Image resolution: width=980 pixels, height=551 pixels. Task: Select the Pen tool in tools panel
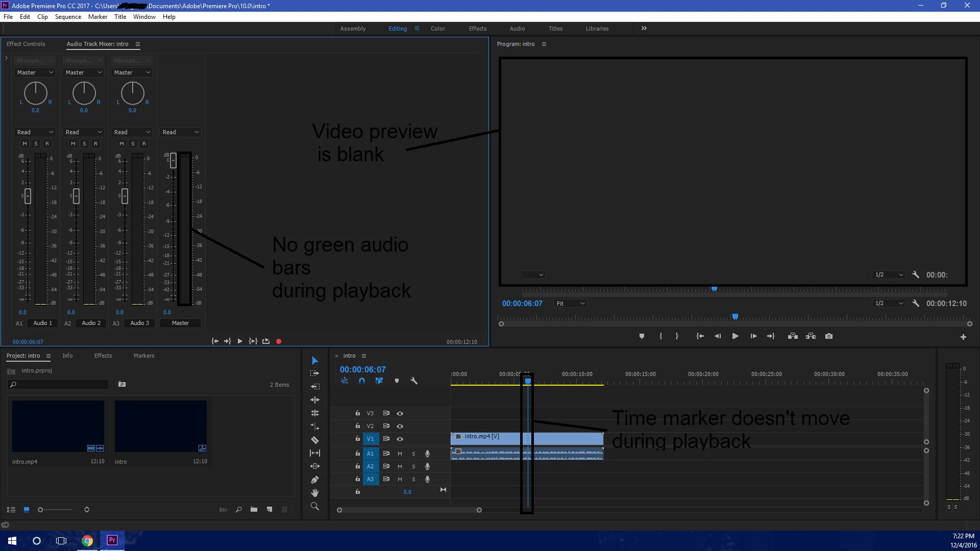click(x=315, y=480)
